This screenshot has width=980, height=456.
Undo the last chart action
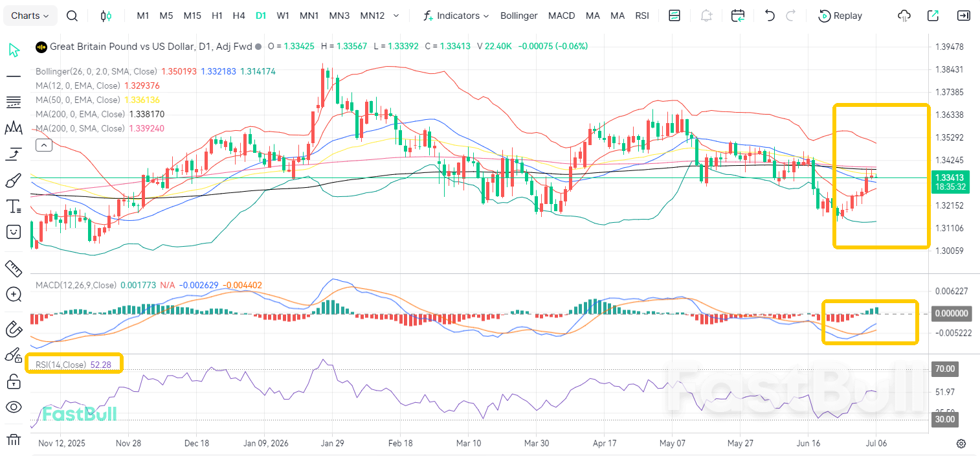pyautogui.click(x=770, y=16)
